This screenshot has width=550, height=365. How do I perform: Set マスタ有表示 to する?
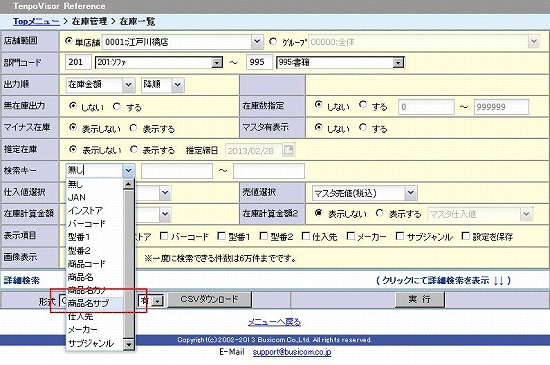click(x=363, y=127)
